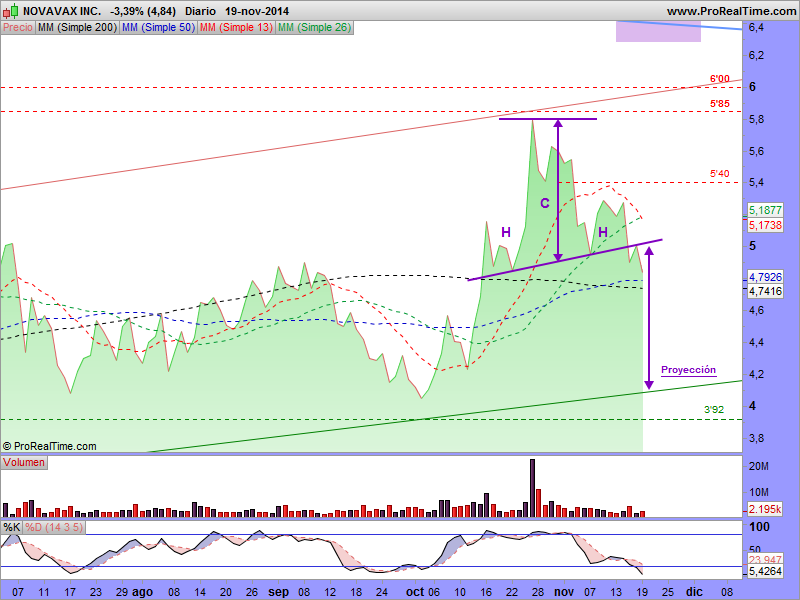Click the 2.195k volume value tag
This screenshot has width=800, height=600.
765,509
